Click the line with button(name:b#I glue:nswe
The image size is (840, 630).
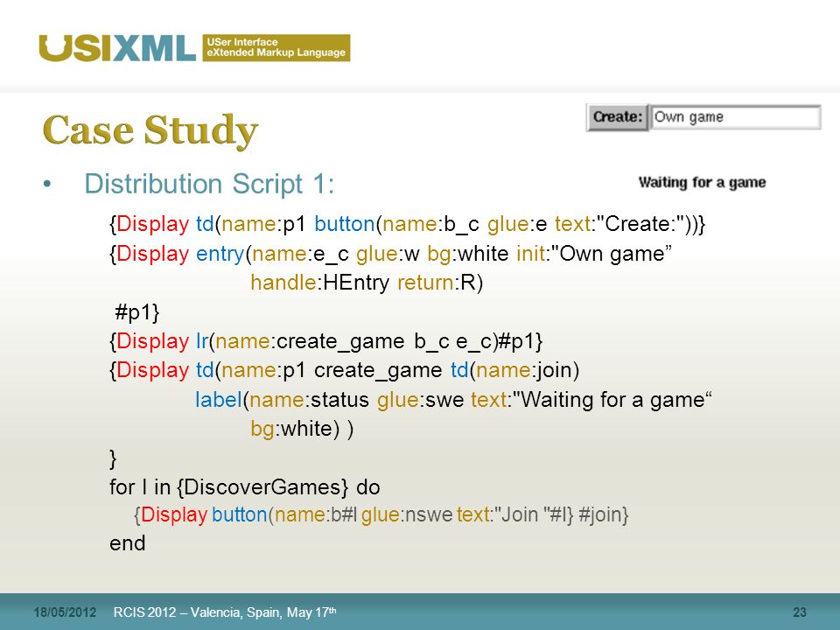click(381, 514)
